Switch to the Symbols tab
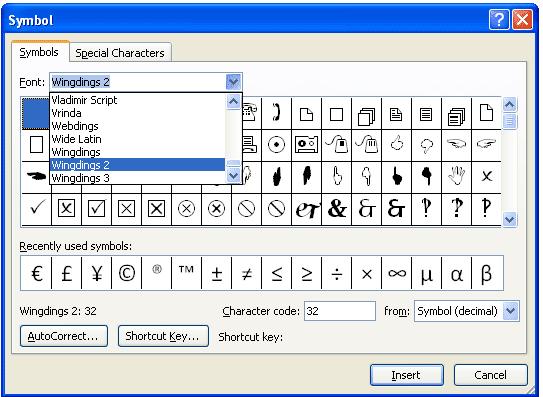Screen dimensions: 543x397 [x=39, y=52]
